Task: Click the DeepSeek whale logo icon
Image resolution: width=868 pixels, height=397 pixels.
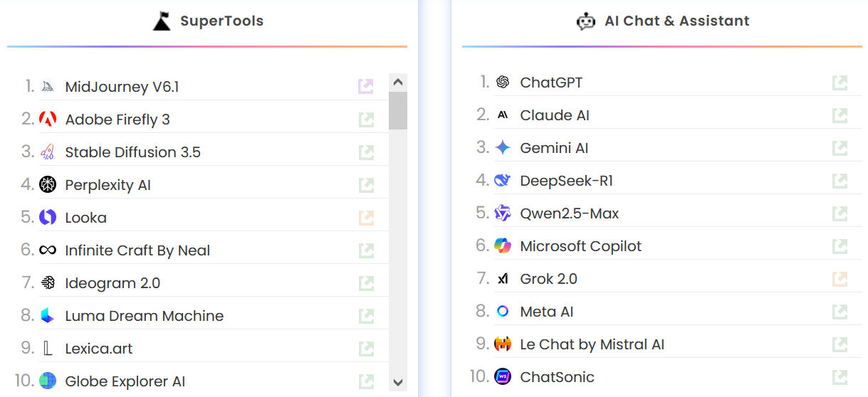Action: pos(503,181)
